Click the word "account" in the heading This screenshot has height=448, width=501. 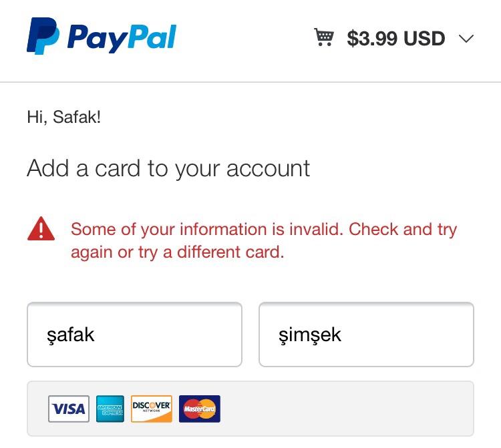click(268, 168)
